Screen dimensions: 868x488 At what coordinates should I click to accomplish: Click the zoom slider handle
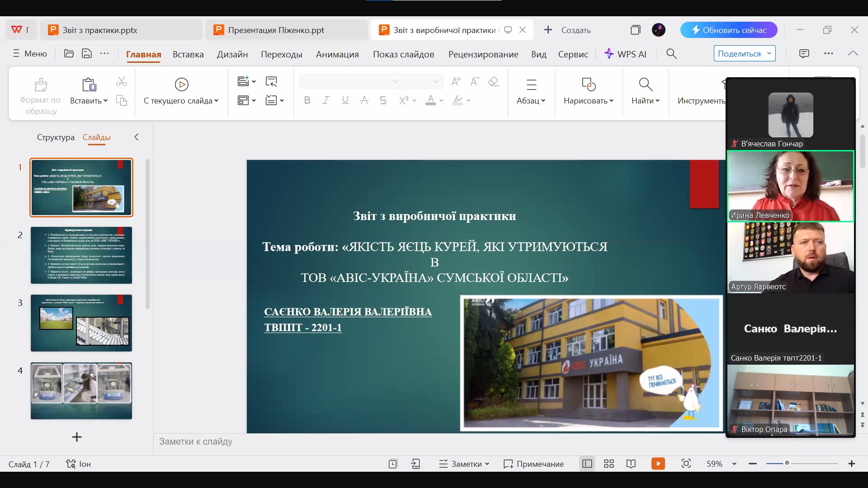787,463
